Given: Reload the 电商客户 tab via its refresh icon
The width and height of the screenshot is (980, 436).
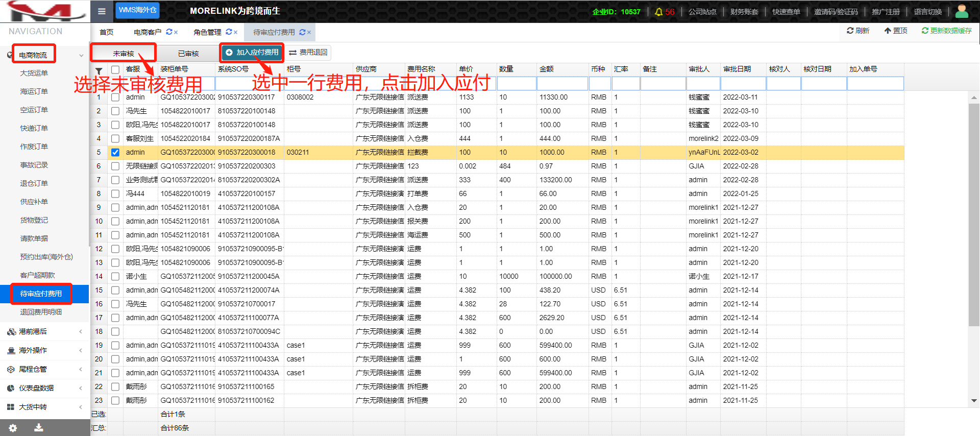Looking at the screenshot, I should click(x=169, y=32).
